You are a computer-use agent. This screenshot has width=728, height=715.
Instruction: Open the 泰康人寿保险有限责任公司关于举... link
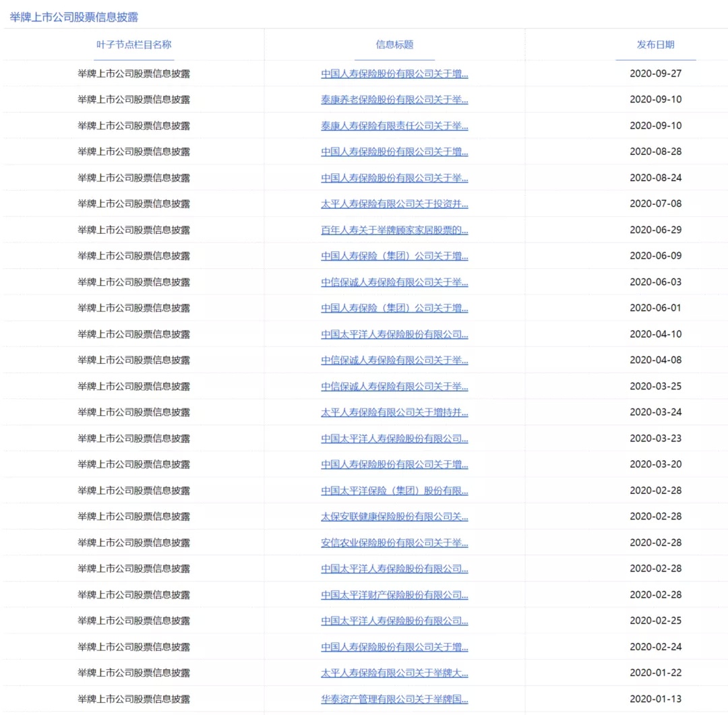pos(394,125)
